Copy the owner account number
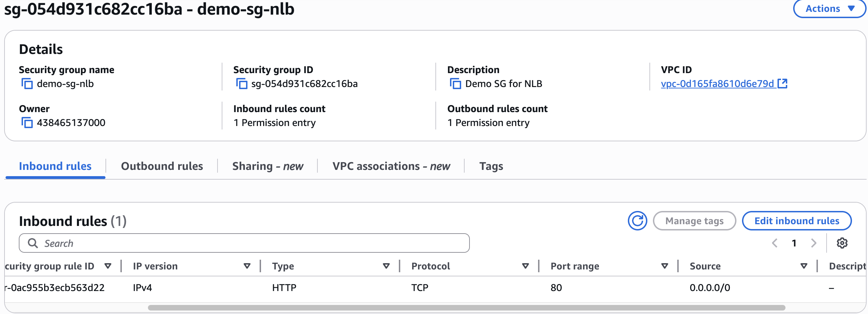Image resolution: width=868 pixels, height=314 pixels. pyautogui.click(x=27, y=123)
